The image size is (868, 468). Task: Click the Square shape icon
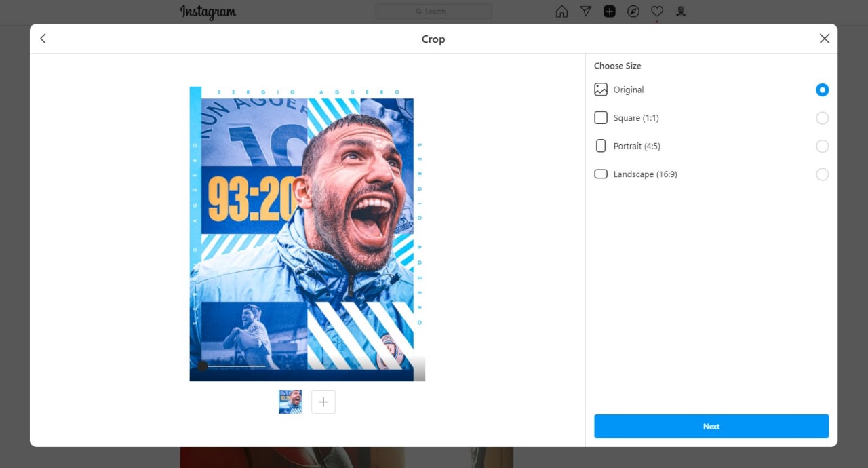pos(601,118)
